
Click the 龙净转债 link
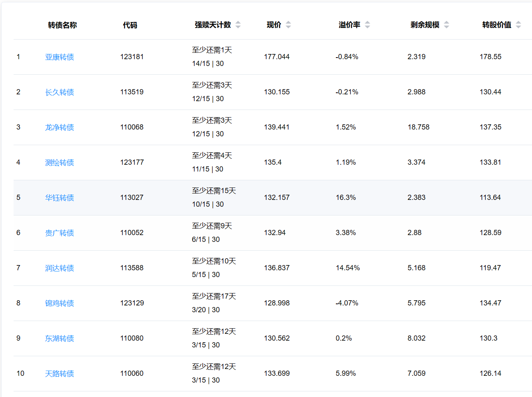pos(60,128)
